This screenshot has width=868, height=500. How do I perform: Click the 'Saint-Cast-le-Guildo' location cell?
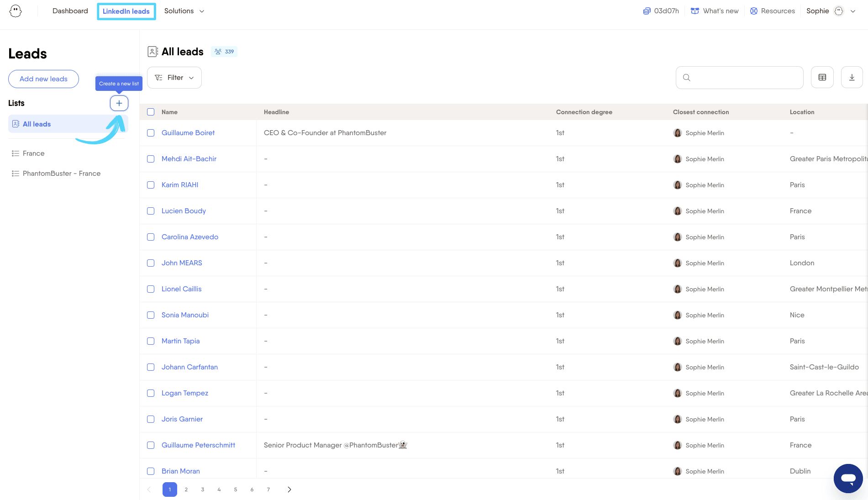click(x=824, y=367)
